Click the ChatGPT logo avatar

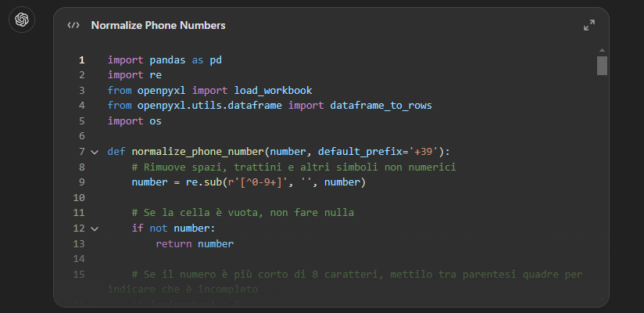tap(22, 20)
